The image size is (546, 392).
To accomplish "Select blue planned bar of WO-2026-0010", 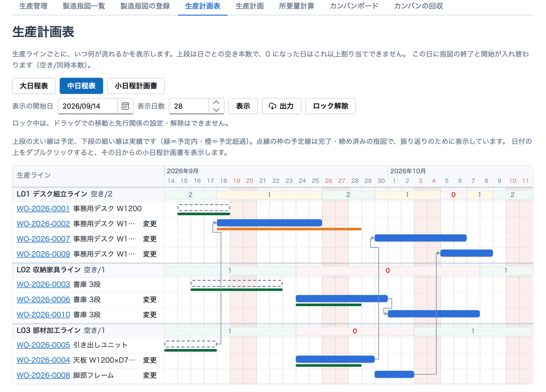I will 434,314.
